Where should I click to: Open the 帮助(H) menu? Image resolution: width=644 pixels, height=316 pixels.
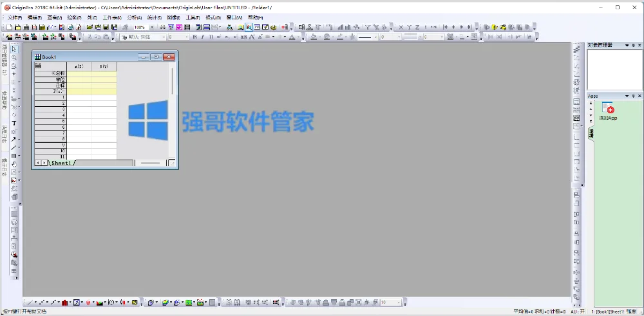coord(256,17)
